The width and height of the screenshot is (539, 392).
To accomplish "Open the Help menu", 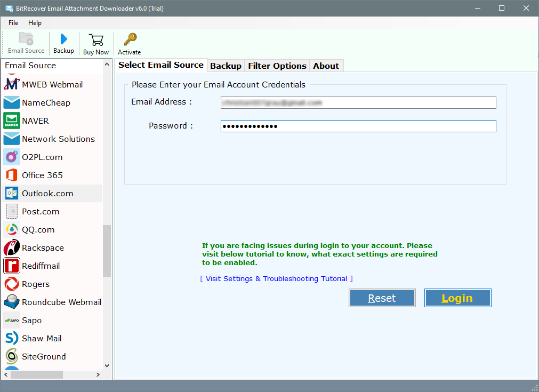I will coord(35,23).
